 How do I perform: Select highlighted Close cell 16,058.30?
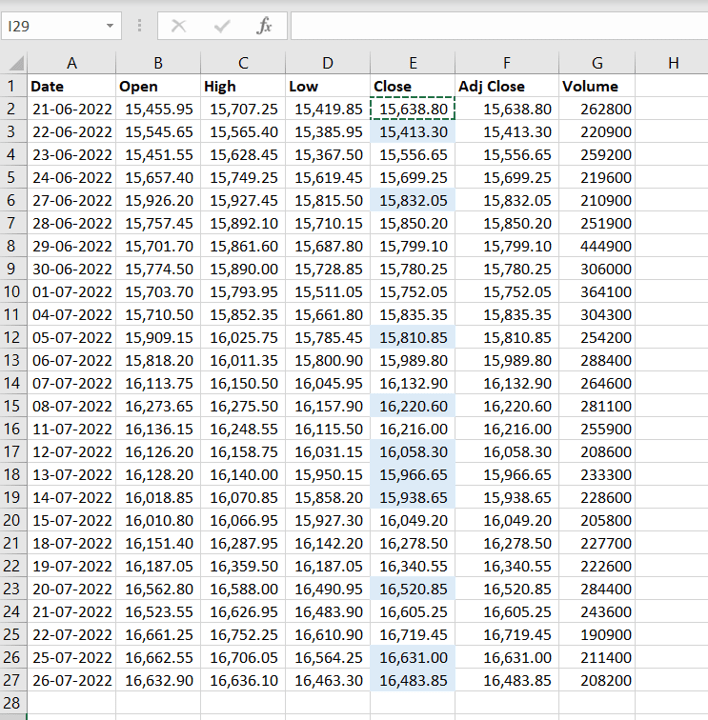coord(413,452)
